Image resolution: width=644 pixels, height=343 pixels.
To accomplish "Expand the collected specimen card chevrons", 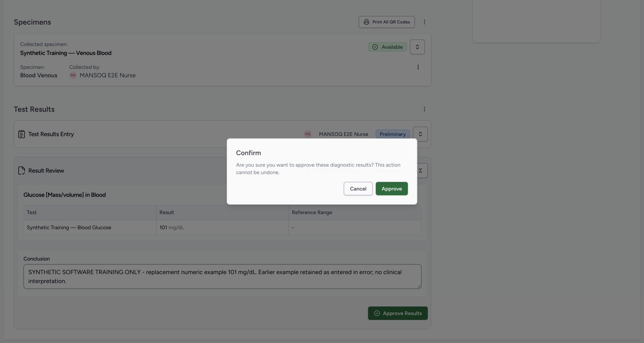I will [x=417, y=47].
